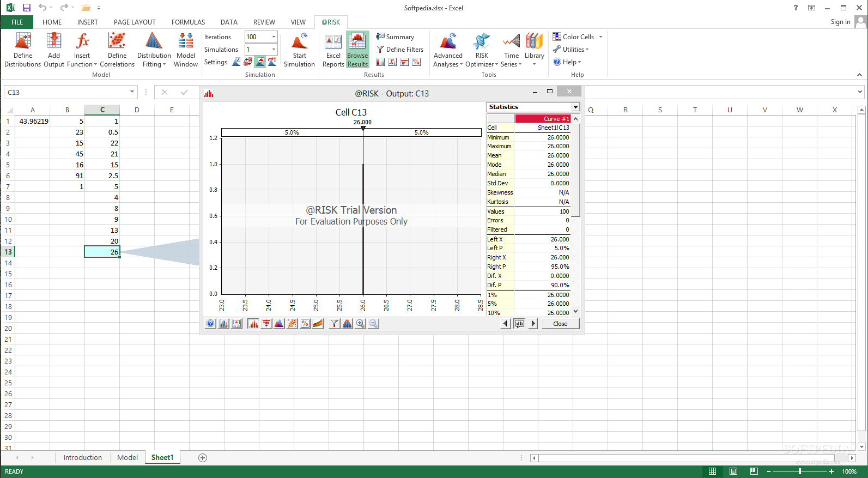Expand the Time Series menu

[x=511, y=50]
